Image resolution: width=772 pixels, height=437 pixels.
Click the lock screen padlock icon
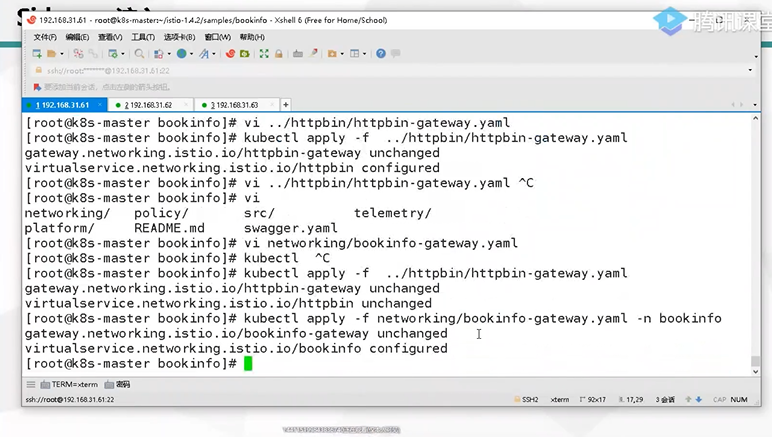coord(279,54)
